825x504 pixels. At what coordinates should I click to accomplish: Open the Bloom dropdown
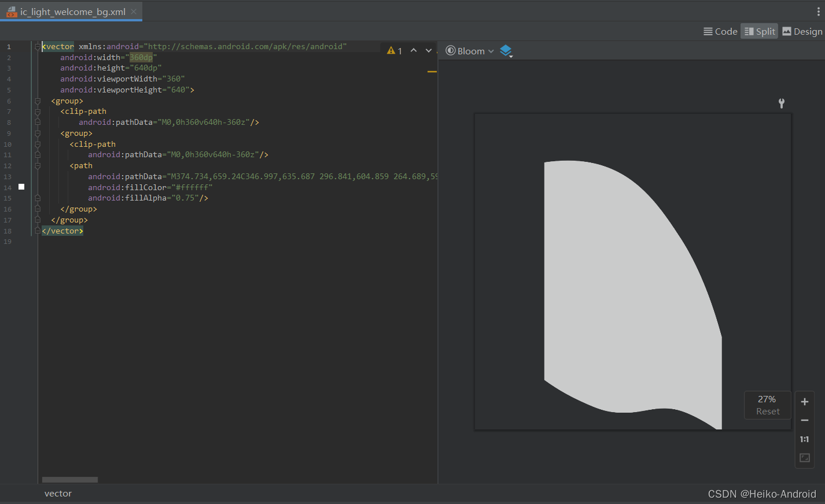click(x=470, y=51)
